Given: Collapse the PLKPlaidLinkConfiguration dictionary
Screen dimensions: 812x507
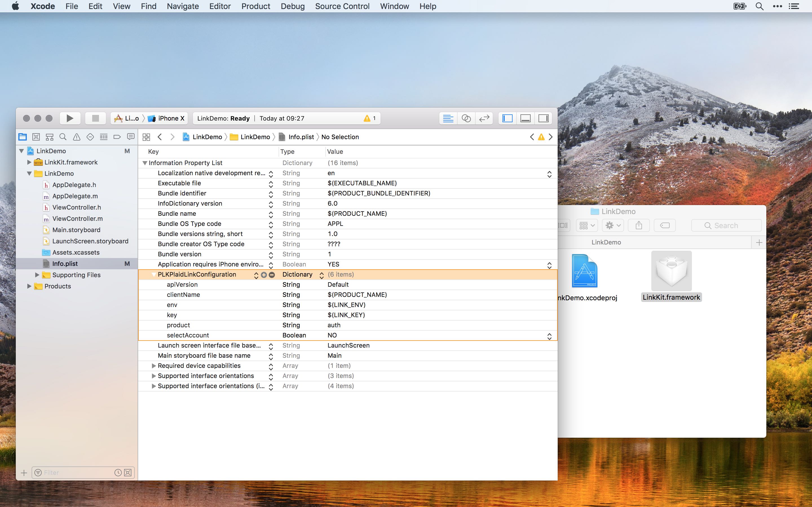Looking at the screenshot, I should (x=153, y=274).
